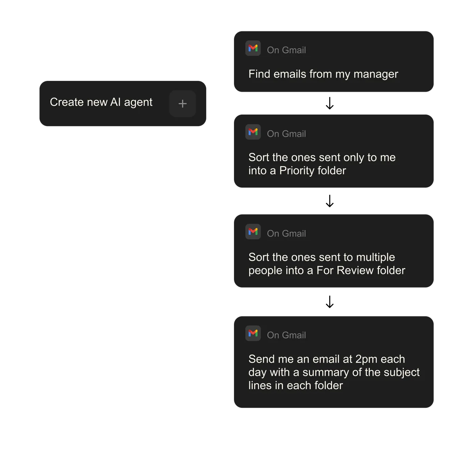The height and width of the screenshot is (476, 476).
Task: Click the text 'into a Priority folder'
Action: pos(297,171)
